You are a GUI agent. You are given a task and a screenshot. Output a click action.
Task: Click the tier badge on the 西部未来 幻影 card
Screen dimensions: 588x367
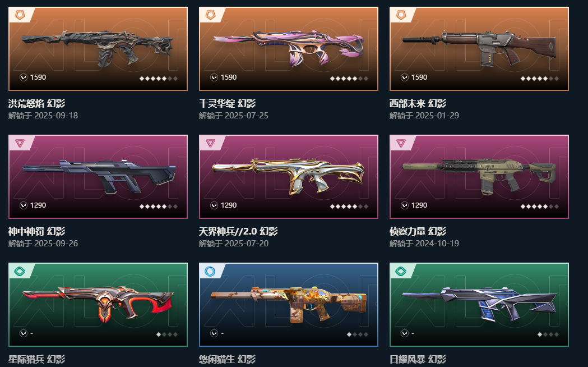click(401, 15)
